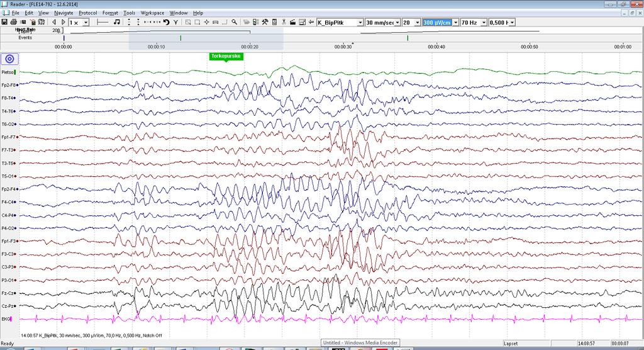This screenshot has width=644, height=350.
Task: Open the hammer and wrench tools icon
Action: tap(265, 22)
